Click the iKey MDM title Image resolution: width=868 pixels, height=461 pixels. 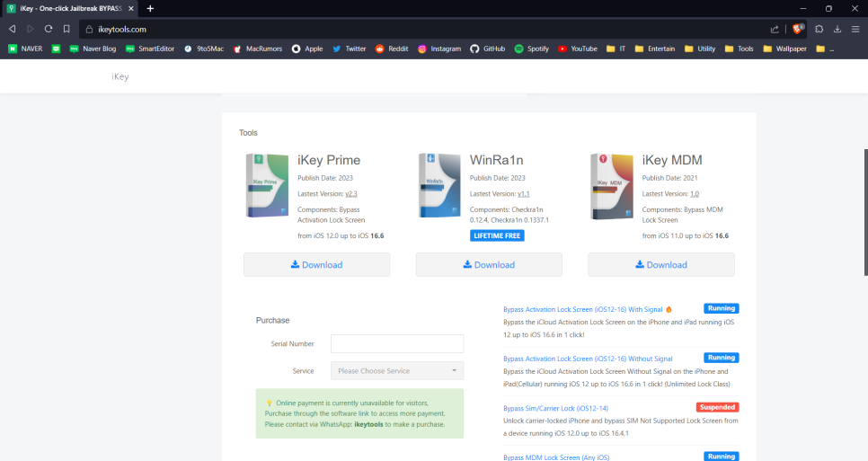[672, 160]
